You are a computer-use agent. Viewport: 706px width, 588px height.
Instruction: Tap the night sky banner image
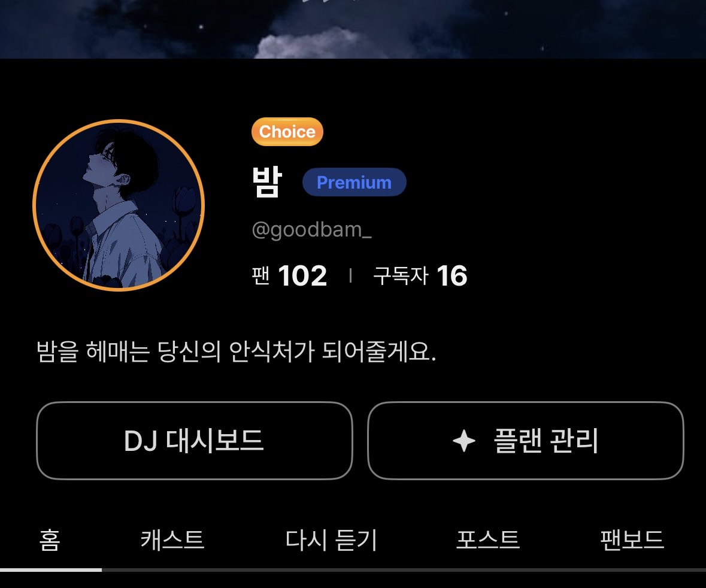coord(353,29)
